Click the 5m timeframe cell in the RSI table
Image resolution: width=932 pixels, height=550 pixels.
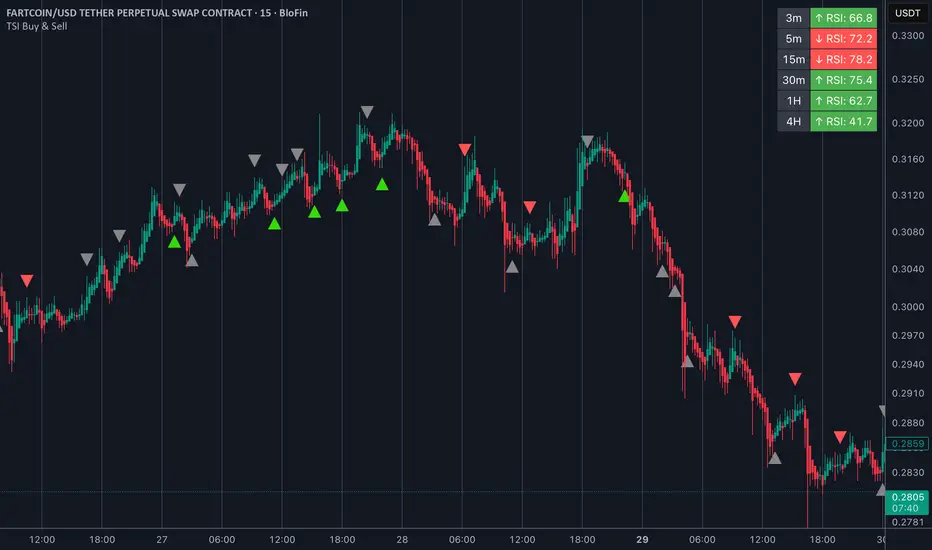(794, 39)
